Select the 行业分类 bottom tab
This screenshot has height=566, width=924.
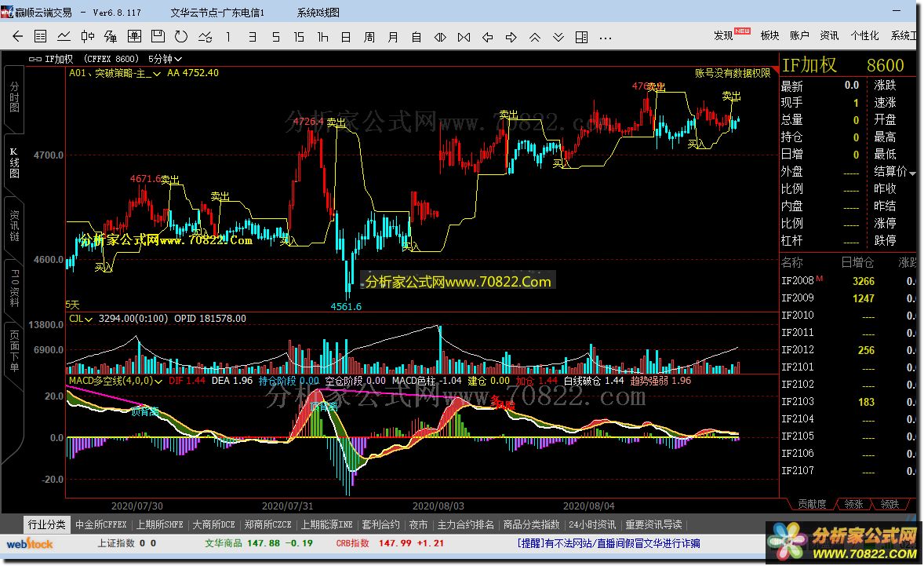[x=46, y=524]
